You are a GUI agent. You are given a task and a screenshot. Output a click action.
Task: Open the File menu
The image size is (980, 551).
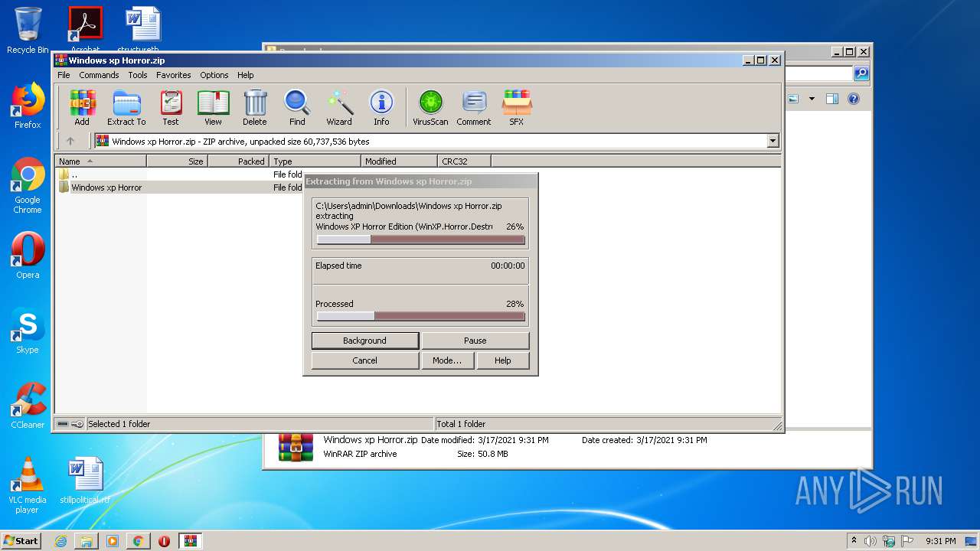64,75
